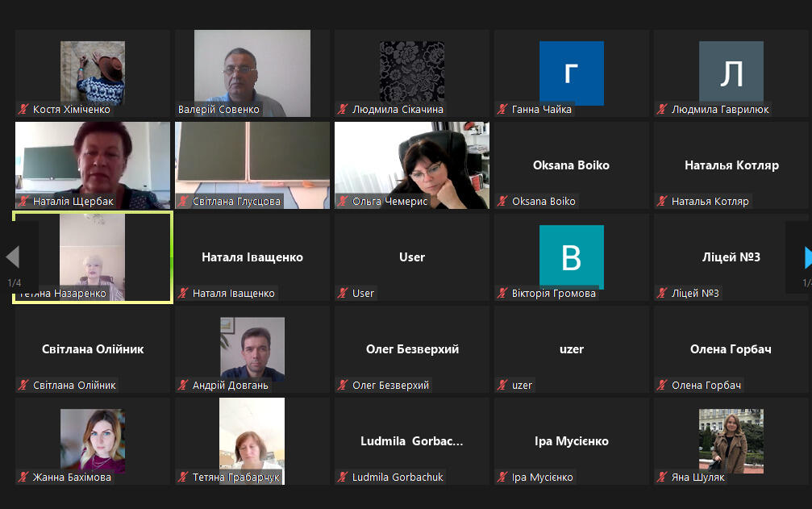The width and height of the screenshot is (812, 509).
Task: Select Жанна Бахімова's photo tile
Action: coord(93,441)
